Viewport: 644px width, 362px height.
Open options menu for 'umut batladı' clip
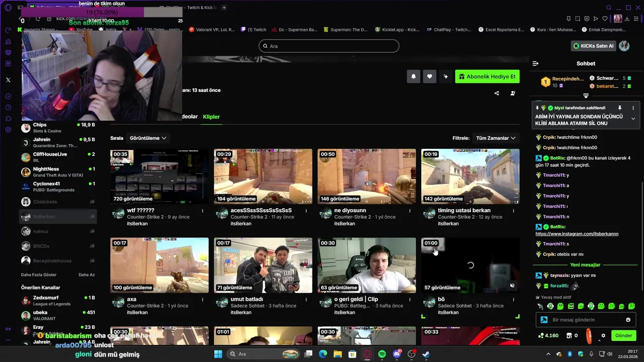(306, 300)
